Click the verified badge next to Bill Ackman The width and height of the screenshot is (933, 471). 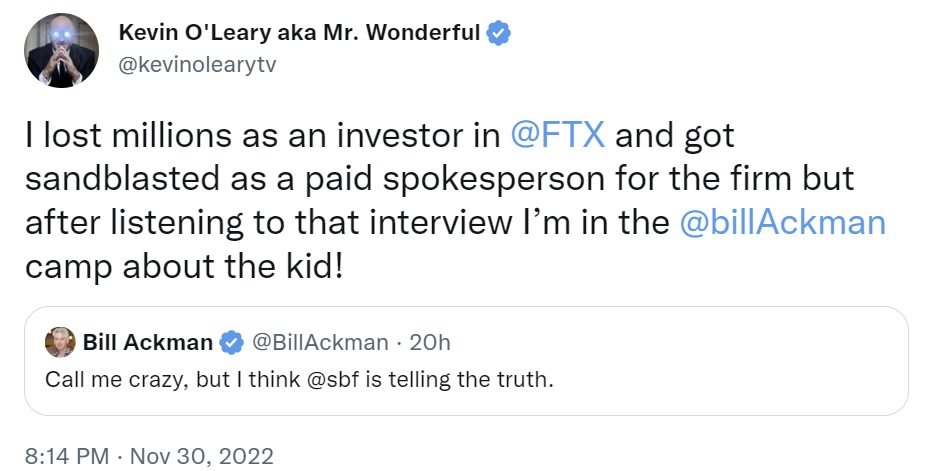(x=232, y=343)
